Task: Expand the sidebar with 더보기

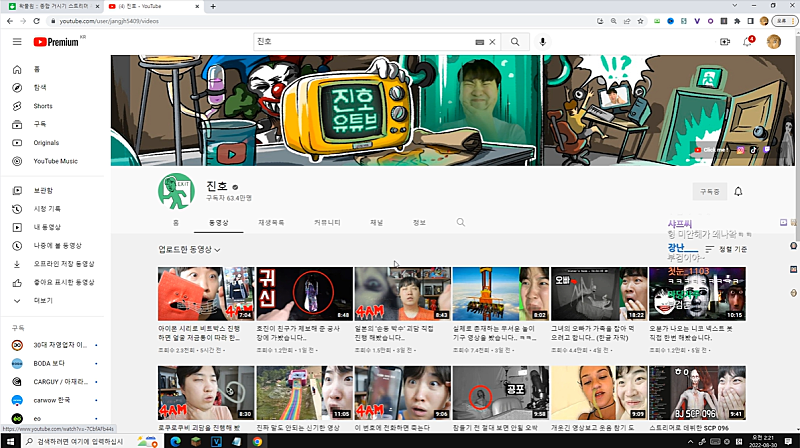Action: (43, 300)
